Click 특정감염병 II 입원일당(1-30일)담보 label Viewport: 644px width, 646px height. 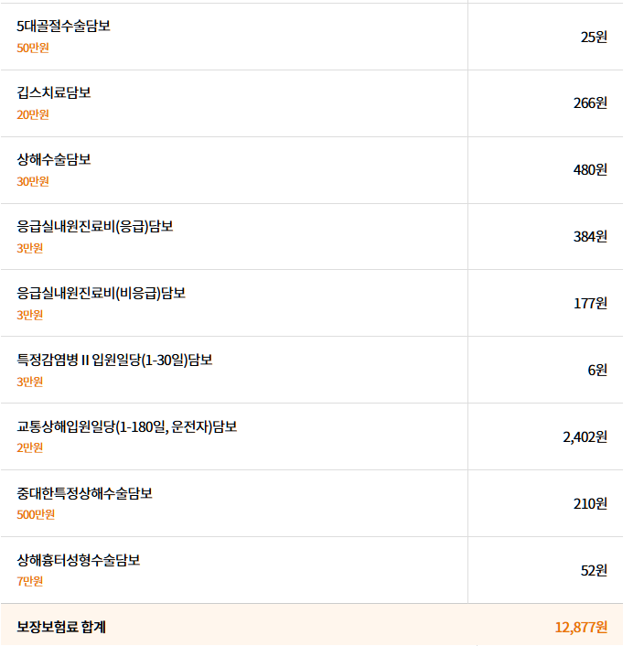114,360
